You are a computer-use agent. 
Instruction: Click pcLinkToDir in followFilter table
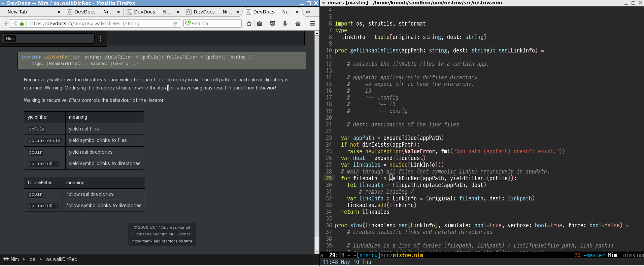(43, 206)
